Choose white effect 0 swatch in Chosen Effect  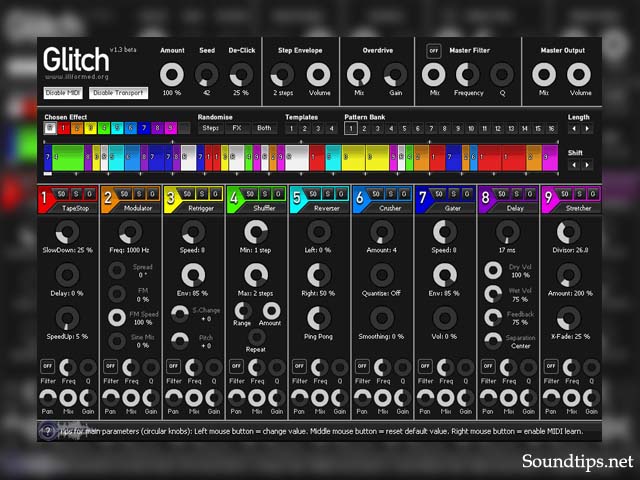click(x=50, y=128)
